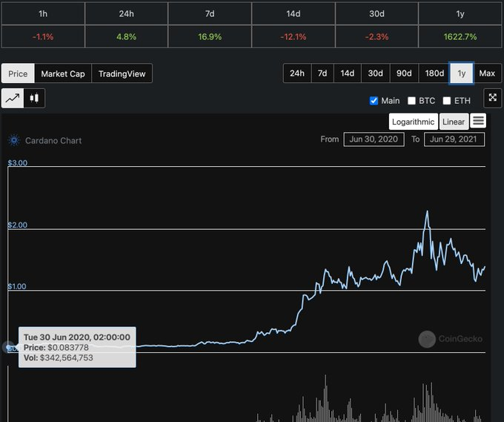
Task: Click the 14d column header cell
Action: click(294, 13)
